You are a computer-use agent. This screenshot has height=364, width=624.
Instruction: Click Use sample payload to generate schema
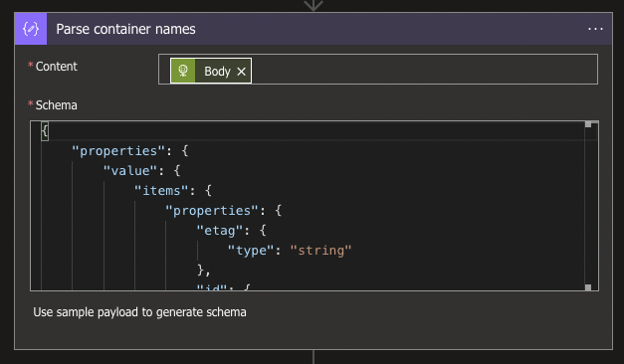pyautogui.click(x=139, y=312)
